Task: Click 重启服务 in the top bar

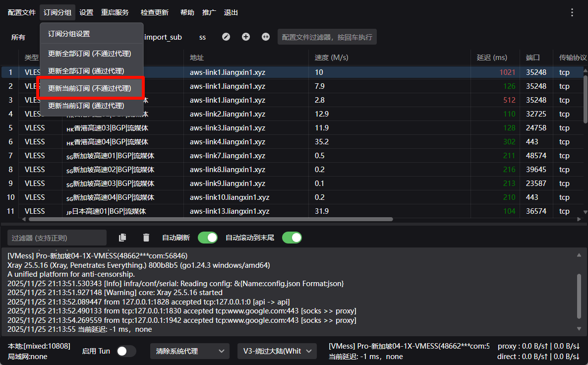Action: (x=115, y=12)
